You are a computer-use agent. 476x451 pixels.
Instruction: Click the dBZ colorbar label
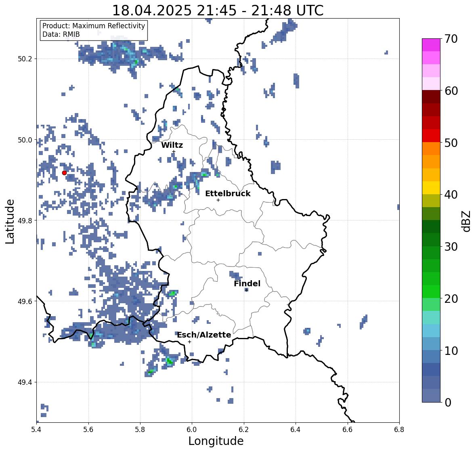[x=467, y=221]
